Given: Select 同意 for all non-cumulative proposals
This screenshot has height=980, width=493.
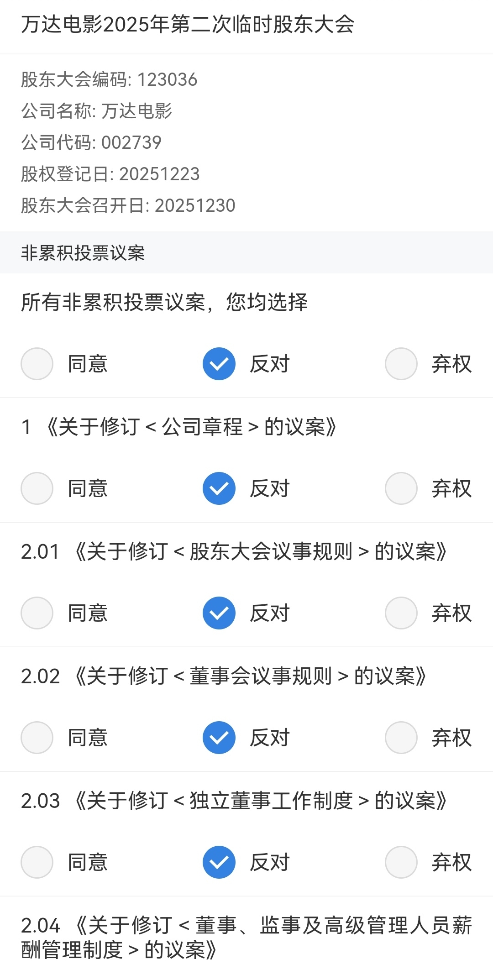Looking at the screenshot, I should click(37, 364).
